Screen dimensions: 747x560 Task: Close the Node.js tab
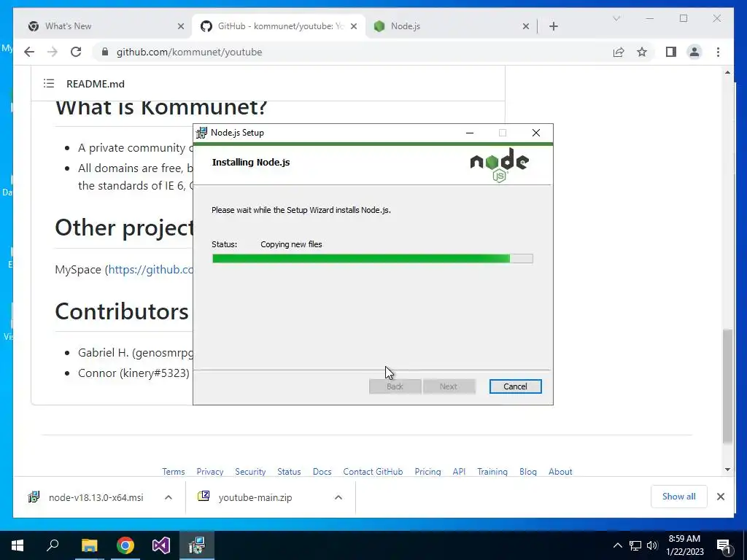pyautogui.click(x=526, y=26)
